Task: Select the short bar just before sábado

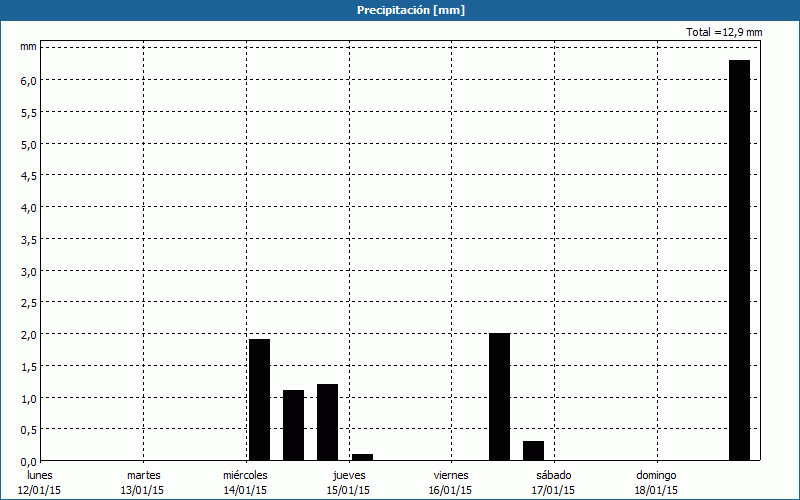Action: [533, 451]
